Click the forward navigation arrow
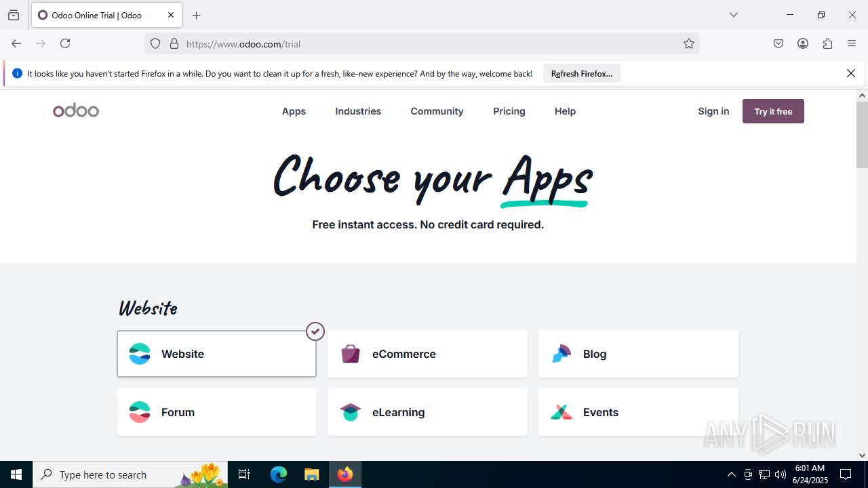 click(x=41, y=43)
